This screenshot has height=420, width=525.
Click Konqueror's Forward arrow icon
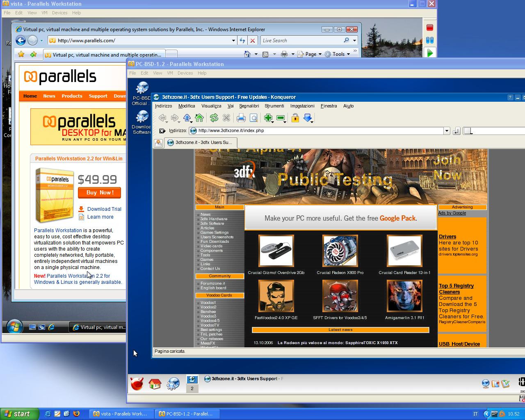tap(174, 118)
